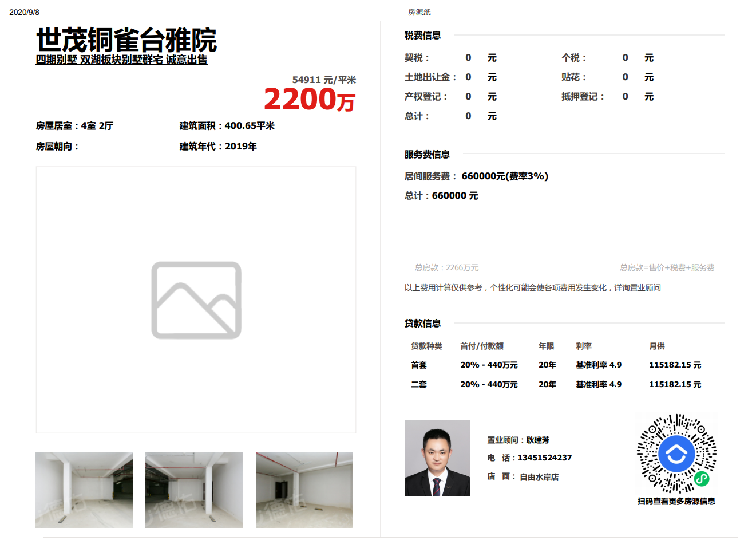Screen dimensions: 756x540
Task: Click the 贷款种类 column header
Action: pyautogui.click(x=426, y=346)
